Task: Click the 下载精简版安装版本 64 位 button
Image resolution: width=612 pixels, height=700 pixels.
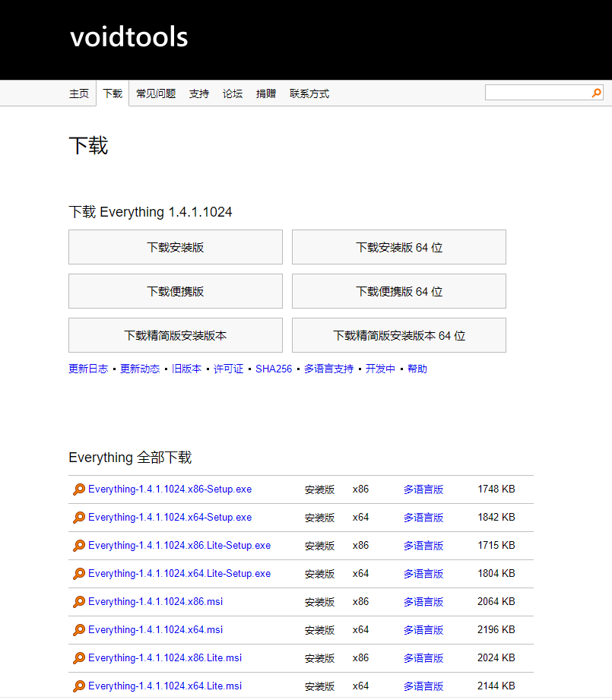Action: tap(399, 335)
